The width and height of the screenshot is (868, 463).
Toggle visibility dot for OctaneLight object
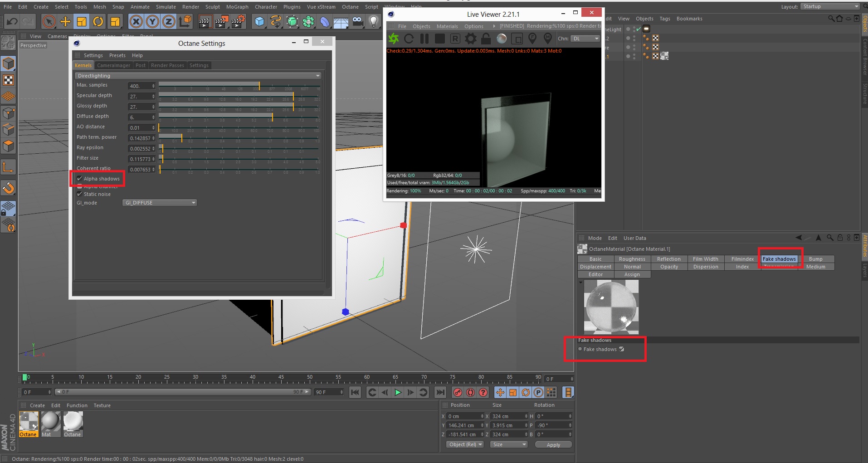pos(628,29)
